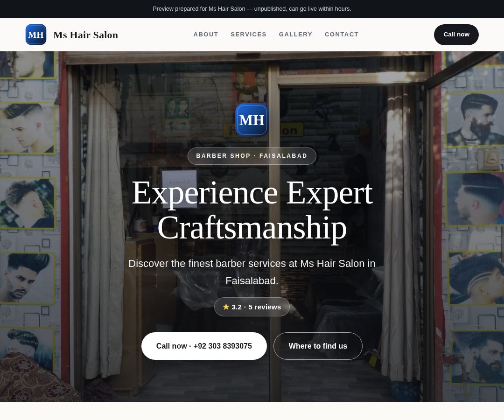Click the bearded man pompadour hairstyle poster
The width and height of the screenshot is (504, 420).
(474, 119)
